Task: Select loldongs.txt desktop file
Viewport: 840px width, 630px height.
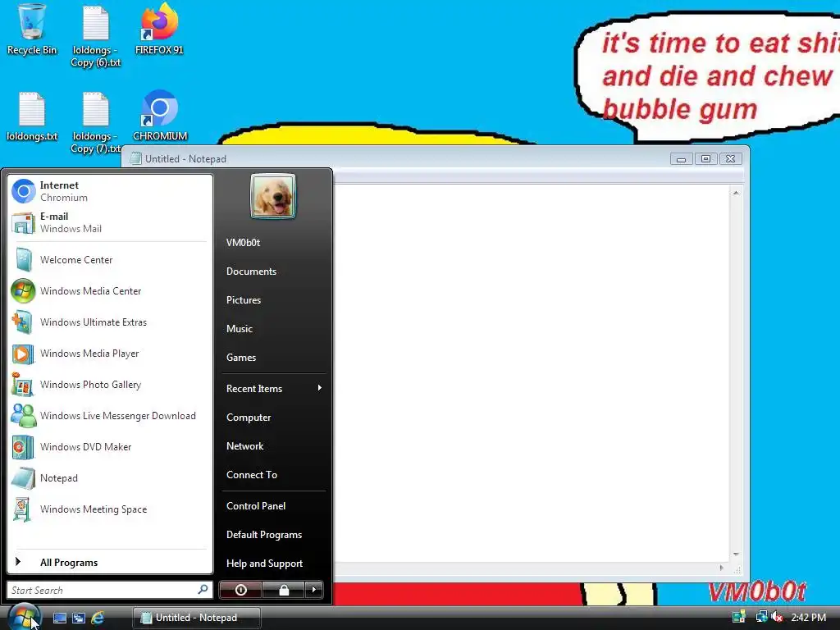Action: [x=32, y=116]
